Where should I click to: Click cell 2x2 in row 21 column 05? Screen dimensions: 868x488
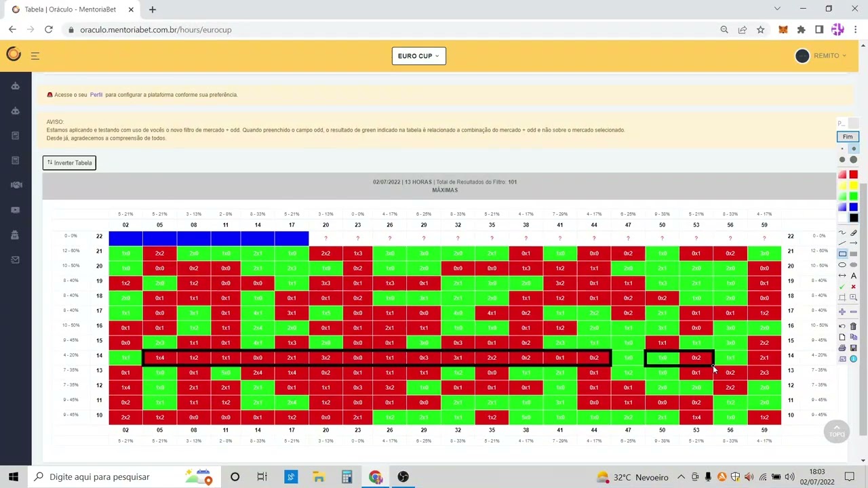pos(159,253)
